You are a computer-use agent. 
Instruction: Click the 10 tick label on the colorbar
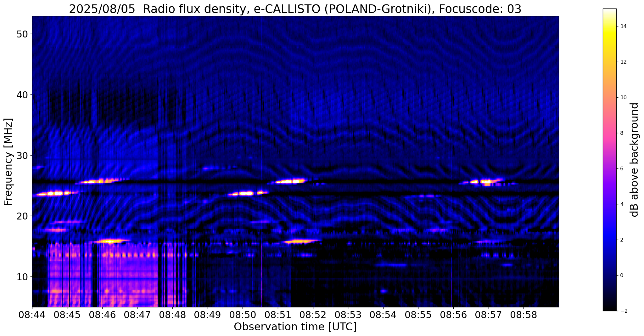pyautogui.click(x=623, y=98)
